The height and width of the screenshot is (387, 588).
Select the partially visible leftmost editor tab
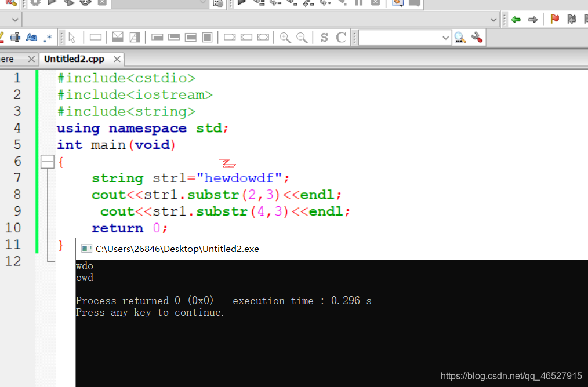(x=7, y=59)
